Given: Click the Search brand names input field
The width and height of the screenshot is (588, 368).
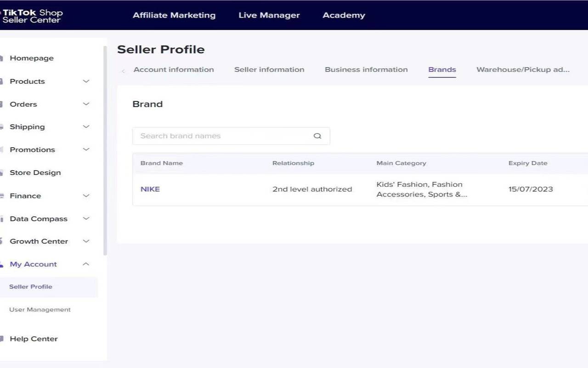Looking at the screenshot, I should point(220,136).
